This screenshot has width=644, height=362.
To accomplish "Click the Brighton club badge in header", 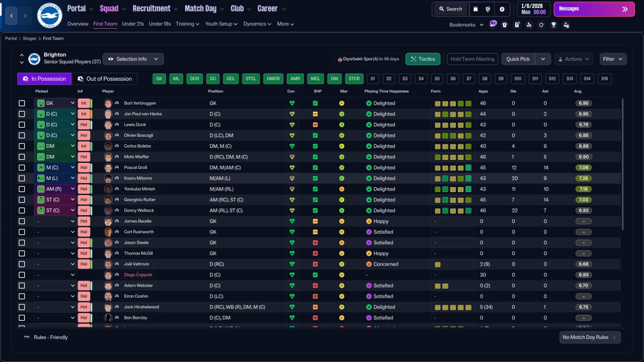I will pos(49,16).
